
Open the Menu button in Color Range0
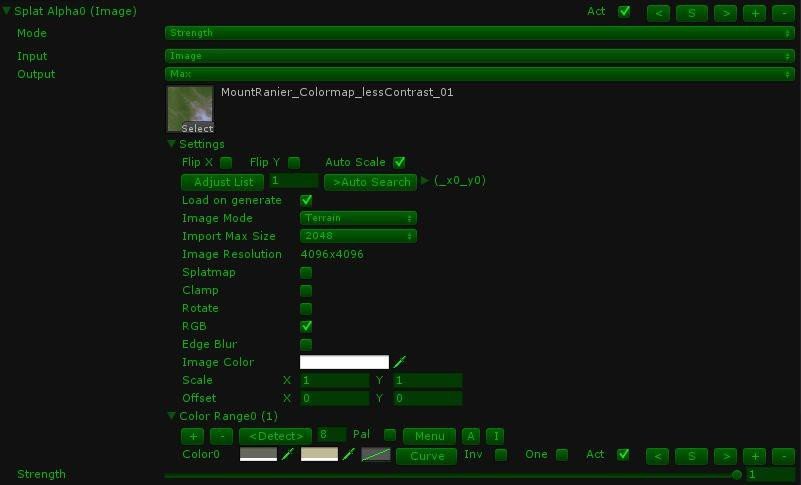430,436
